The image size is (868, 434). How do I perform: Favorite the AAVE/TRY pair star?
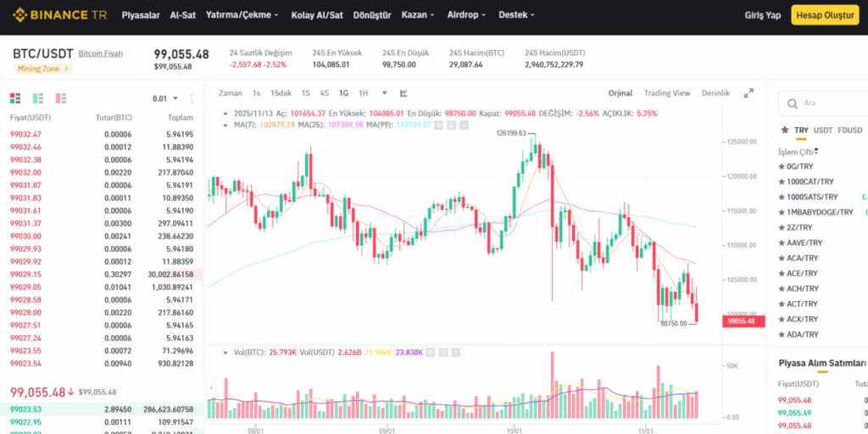pyautogui.click(x=782, y=242)
